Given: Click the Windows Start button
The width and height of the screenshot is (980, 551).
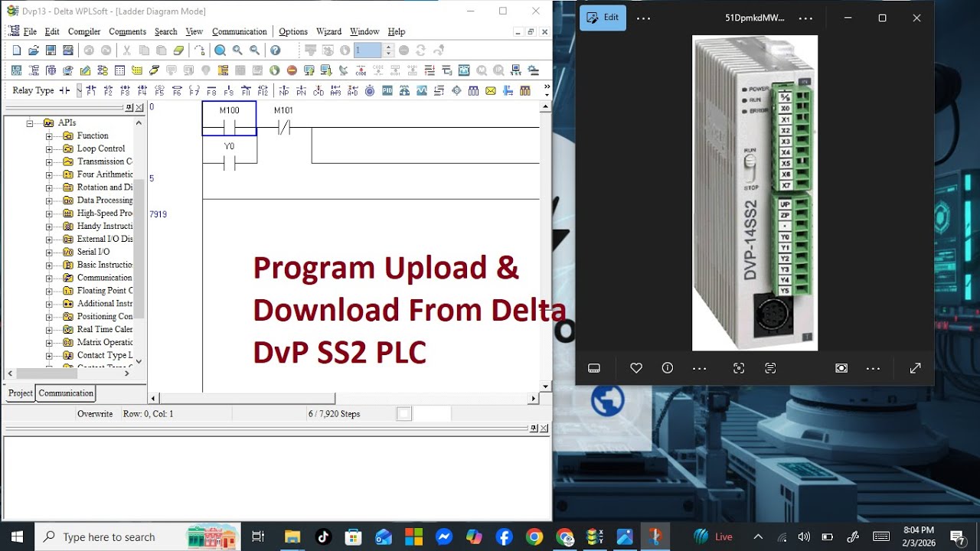Looking at the screenshot, I should [x=16, y=536].
